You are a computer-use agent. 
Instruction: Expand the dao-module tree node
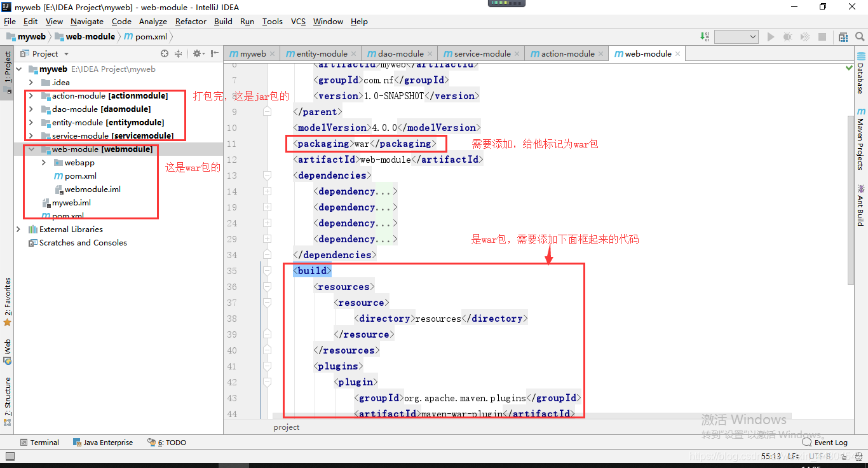[31, 109]
